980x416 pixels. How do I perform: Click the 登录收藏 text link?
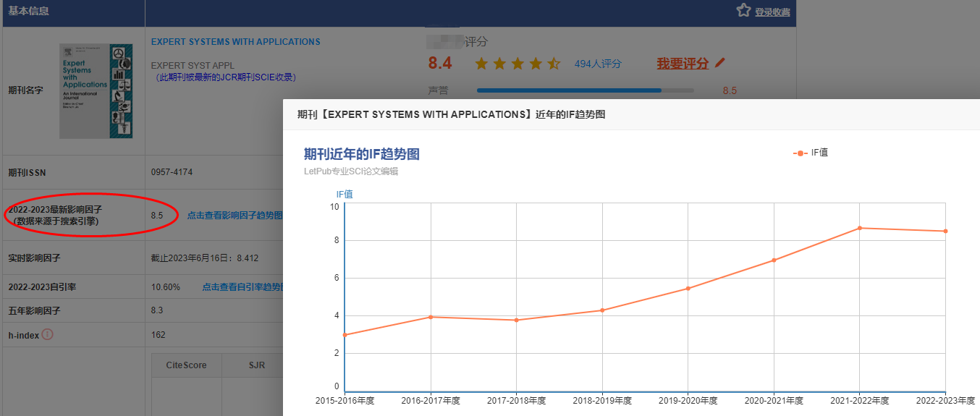pyautogui.click(x=772, y=12)
